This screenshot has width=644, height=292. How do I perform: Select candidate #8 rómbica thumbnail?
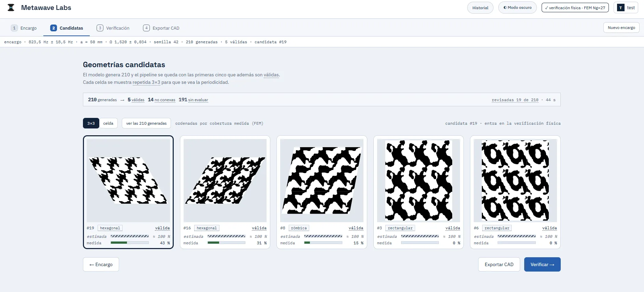coord(322,181)
